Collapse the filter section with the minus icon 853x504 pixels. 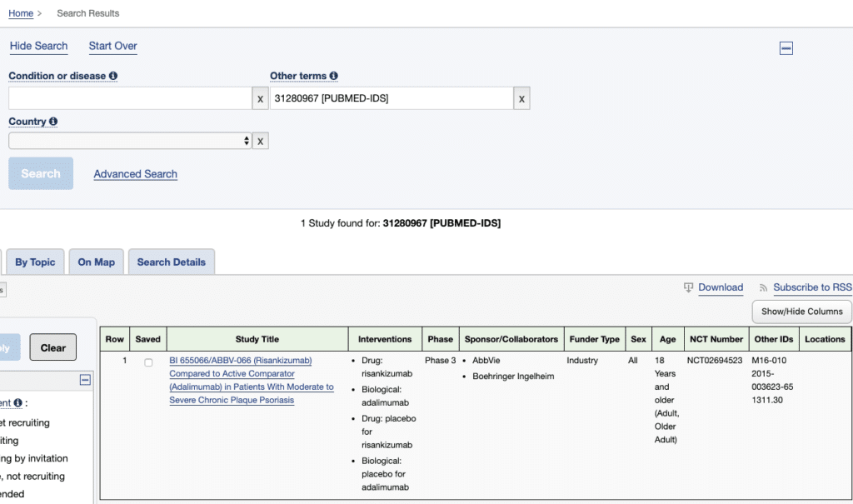86,380
